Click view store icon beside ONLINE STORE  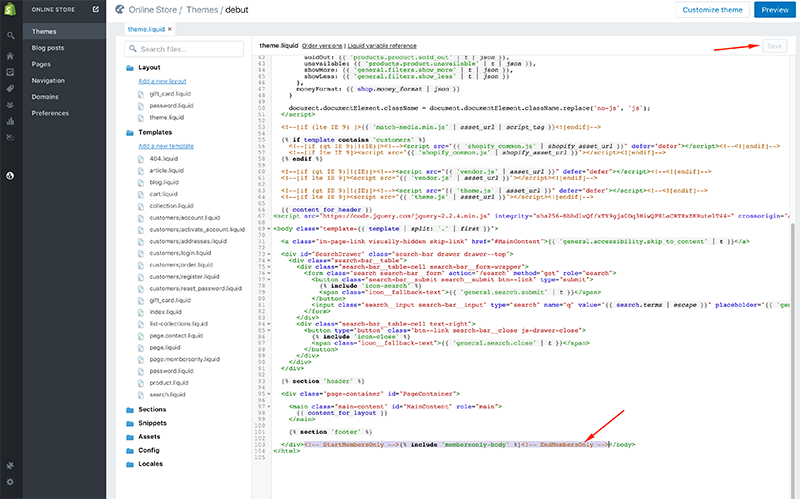click(x=95, y=9)
